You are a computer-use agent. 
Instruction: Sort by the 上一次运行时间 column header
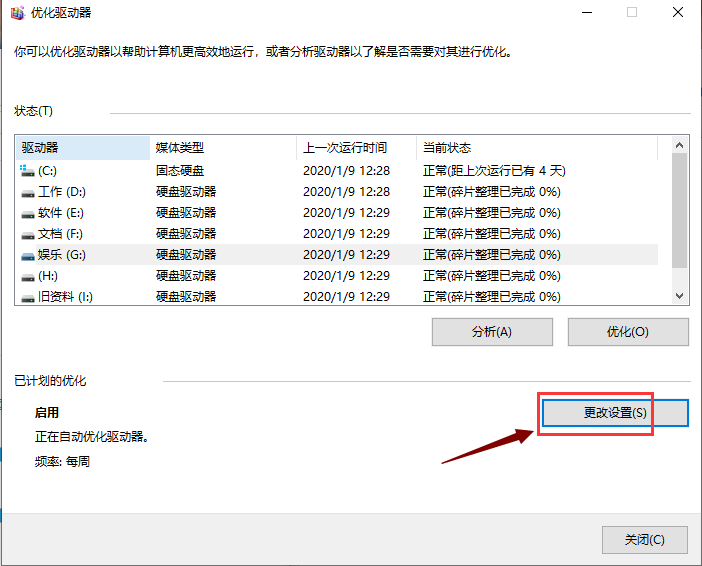[356, 148]
